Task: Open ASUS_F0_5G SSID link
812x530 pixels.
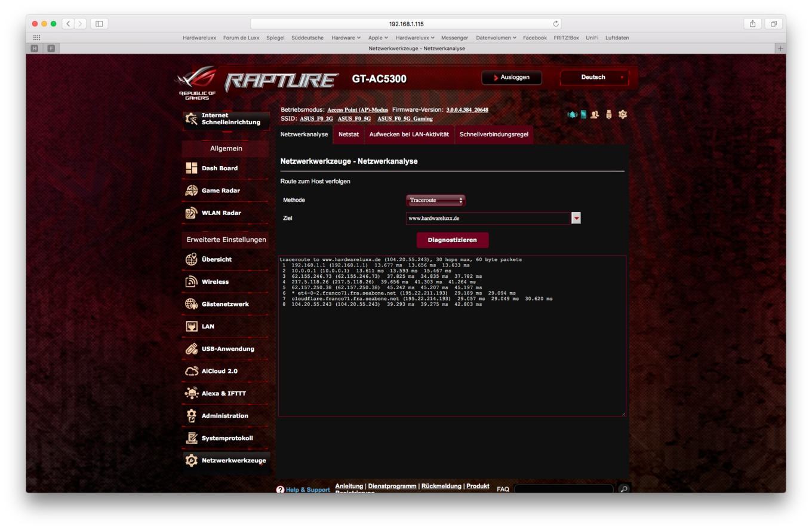Action: 354,119
